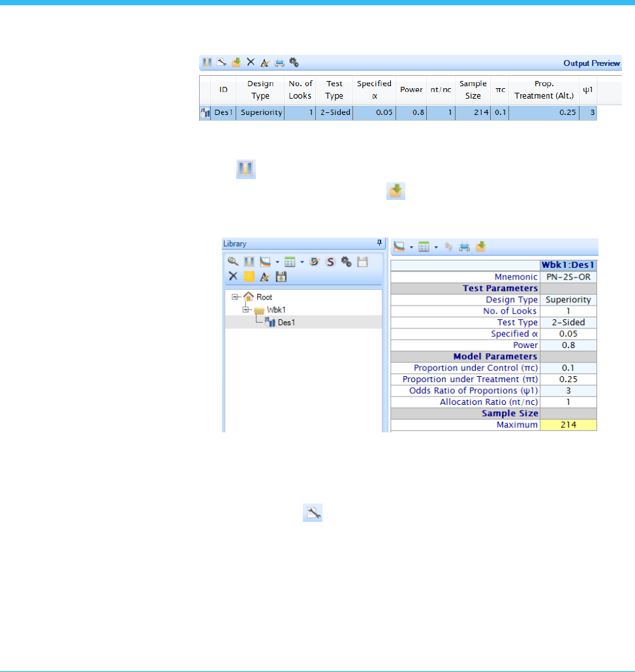Collapse the Wbk1 workbook node
Screen dimensions: 635x672
point(245,310)
